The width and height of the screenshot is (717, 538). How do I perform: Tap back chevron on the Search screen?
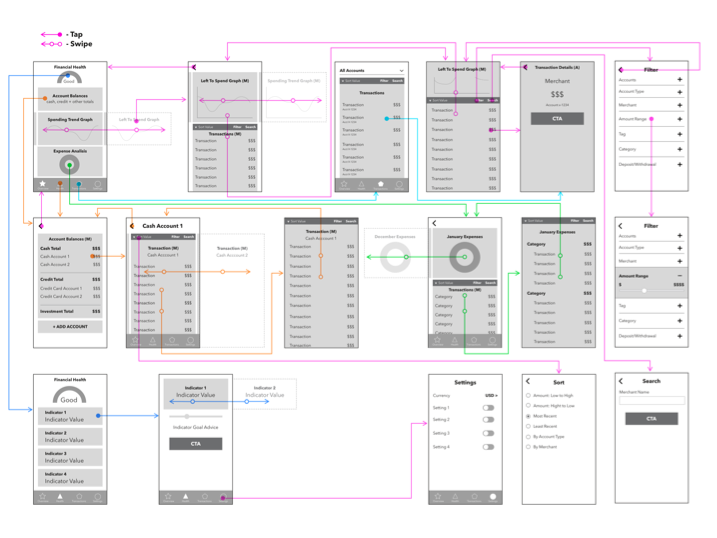point(620,381)
